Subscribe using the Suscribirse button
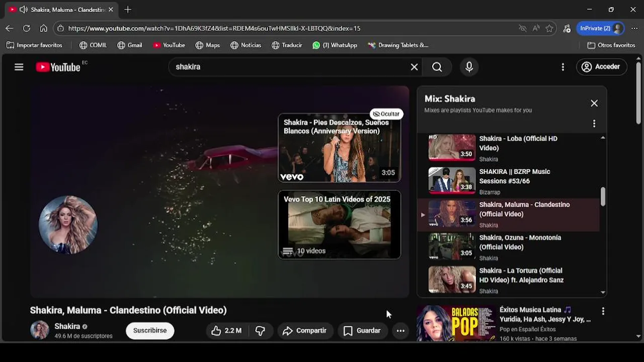Viewport: 644px width, 362px height. coord(150,330)
